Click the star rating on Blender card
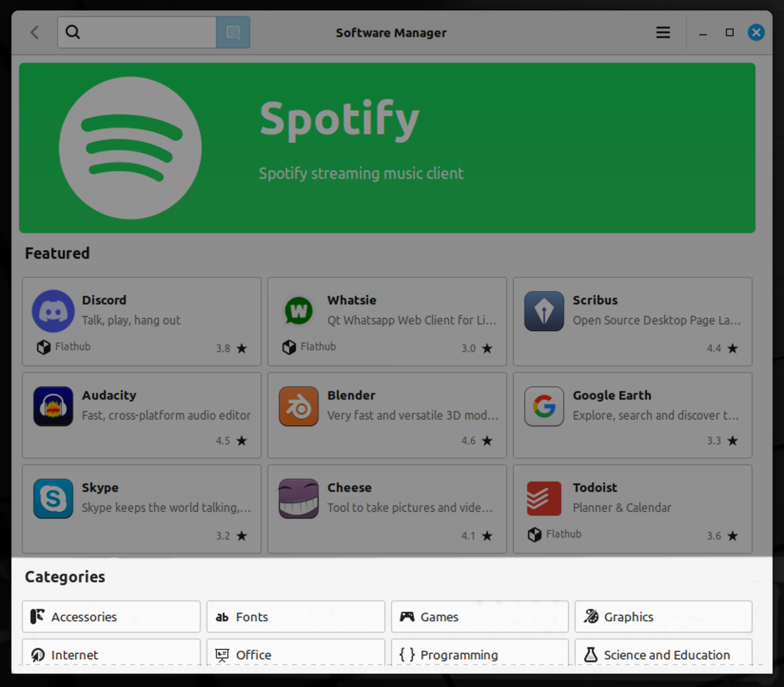The height and width of the screenshot is (687, 784). (x=487, y=441)
